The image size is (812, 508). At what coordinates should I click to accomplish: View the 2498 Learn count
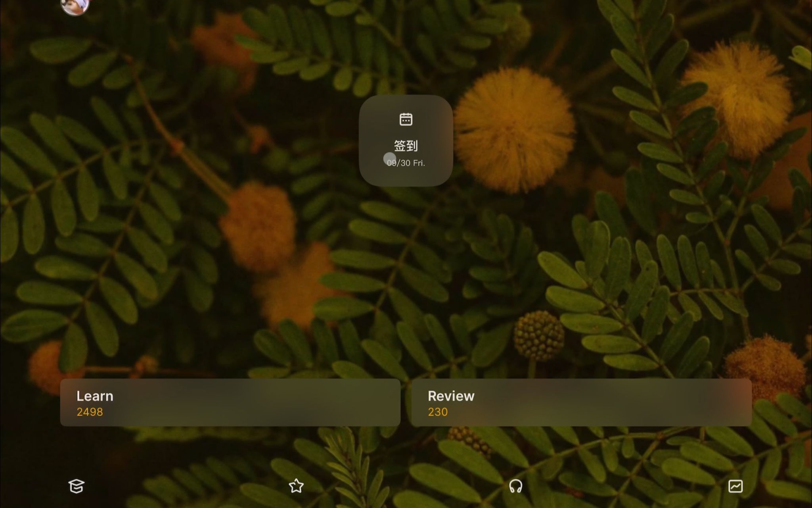click(90, 412)
